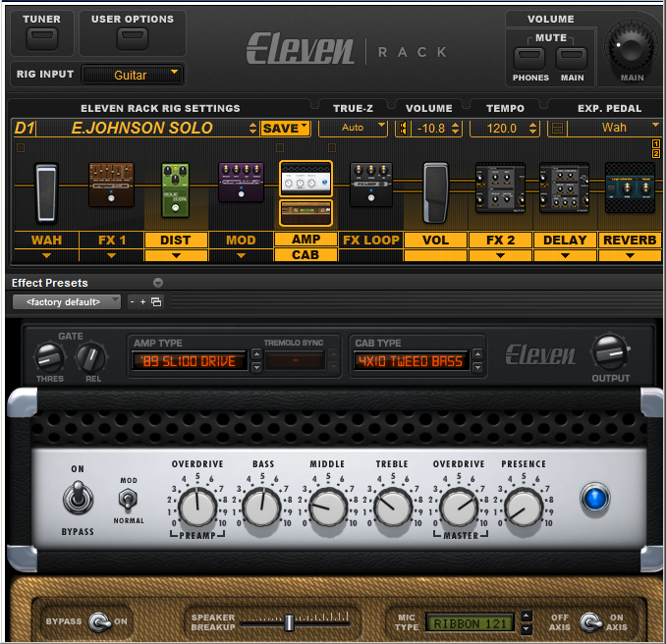The image size is (666, 644).
Task: Click the gate THRES knob
Action: coord(50,358)
